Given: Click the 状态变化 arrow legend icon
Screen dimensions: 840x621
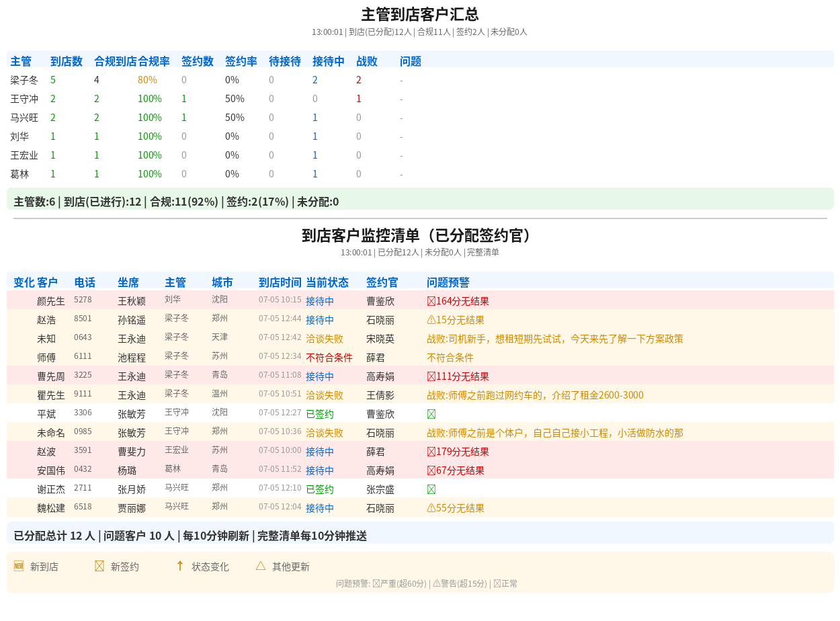Looking at the screenshot, I should click(x=180, y=566).
